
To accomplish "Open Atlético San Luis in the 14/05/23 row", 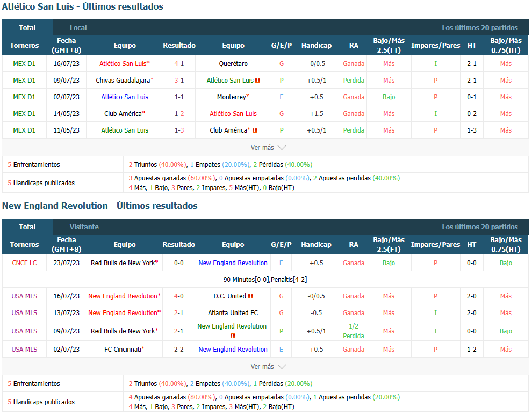I will [233, 114].
